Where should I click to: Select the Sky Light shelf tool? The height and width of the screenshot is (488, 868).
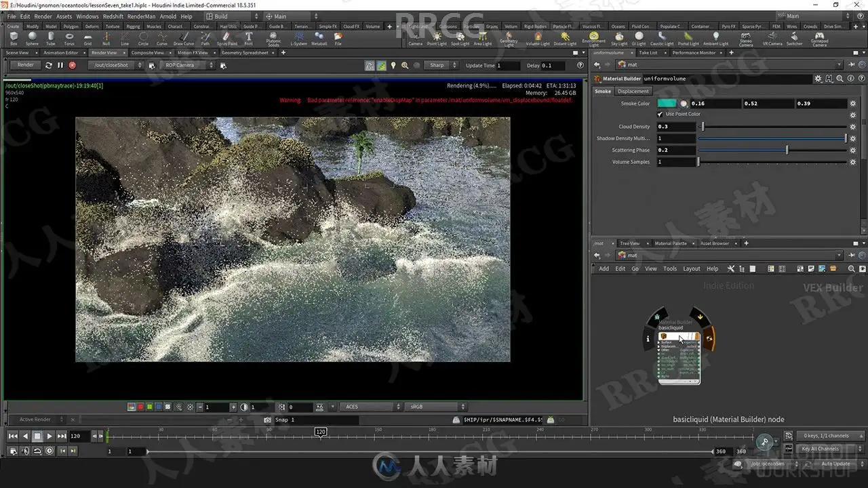[x=620, y=39]
